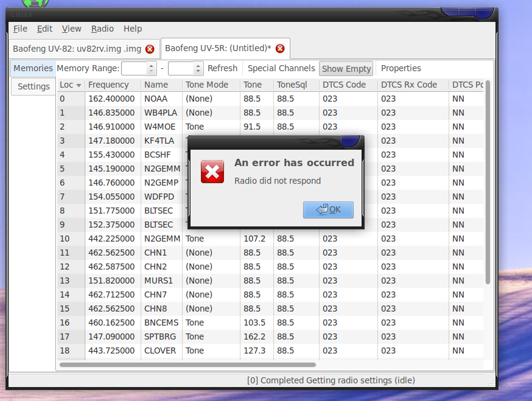The height and width of the screenshot is (401, 532).
Task: Click the vertical scrollbar of memory table
Action: click(x=488, y=182)
